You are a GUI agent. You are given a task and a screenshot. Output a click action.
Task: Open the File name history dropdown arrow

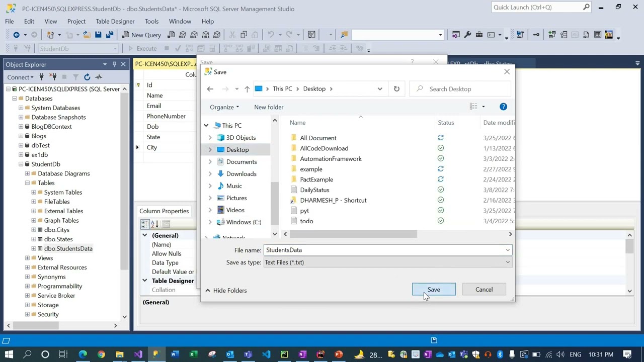coord(508,250)
